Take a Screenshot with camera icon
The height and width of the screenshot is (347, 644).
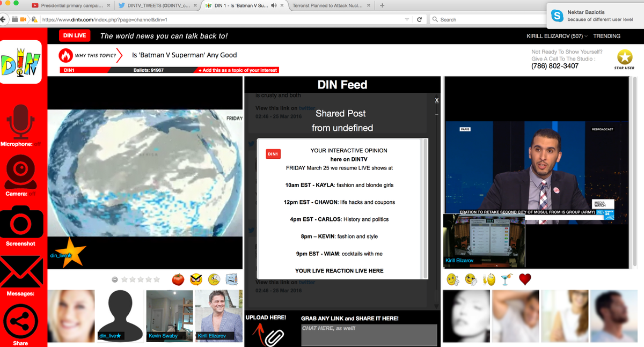pos(20,223)
